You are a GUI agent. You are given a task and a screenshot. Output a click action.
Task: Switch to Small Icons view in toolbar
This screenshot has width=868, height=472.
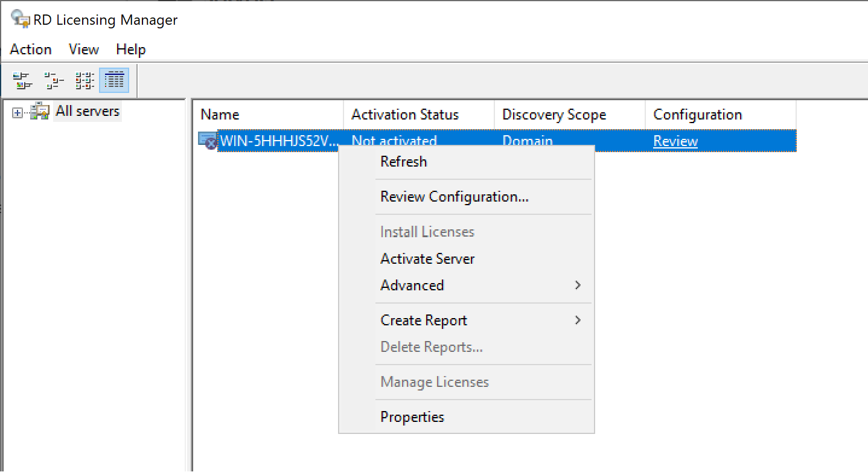54,80
